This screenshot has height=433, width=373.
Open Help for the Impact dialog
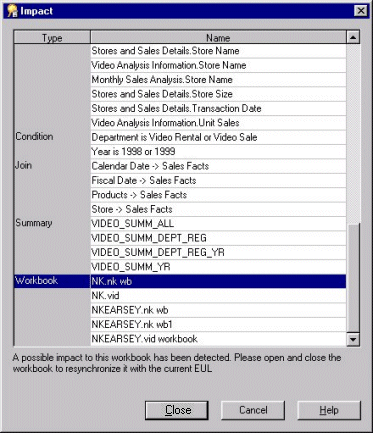[329, 410]
